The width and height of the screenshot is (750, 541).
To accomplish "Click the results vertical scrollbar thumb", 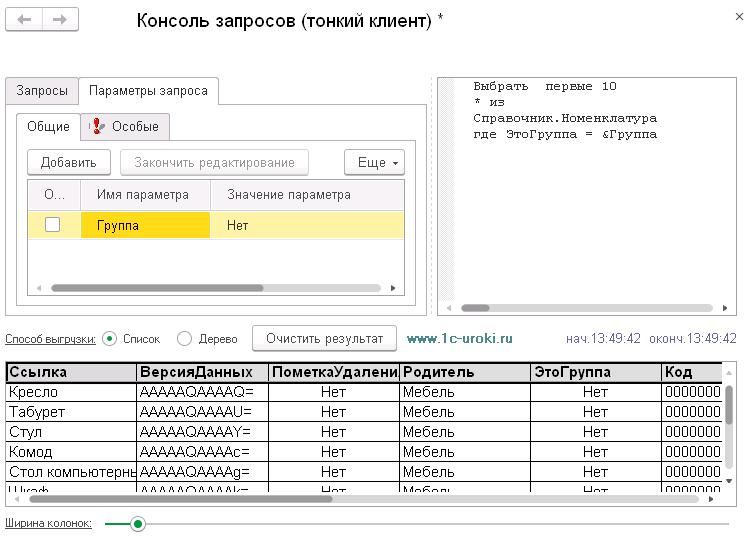I will [x=729, y=405].
